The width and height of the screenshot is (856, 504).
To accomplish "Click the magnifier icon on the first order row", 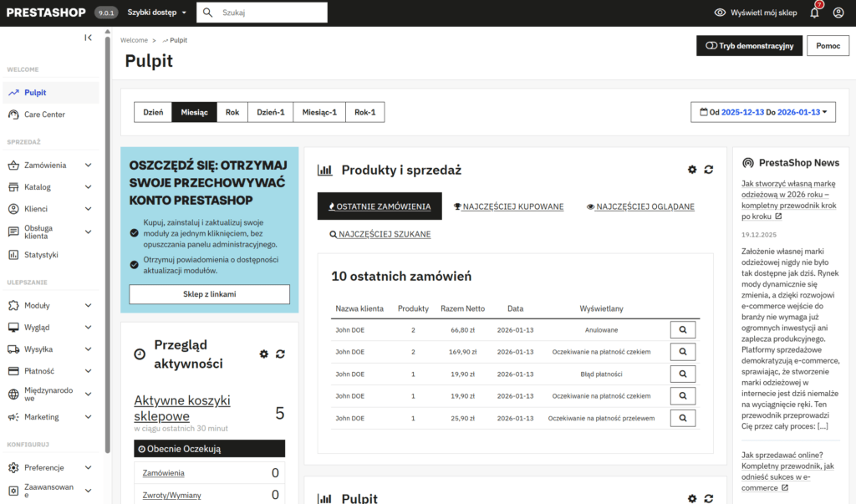I will coord(682,329).
